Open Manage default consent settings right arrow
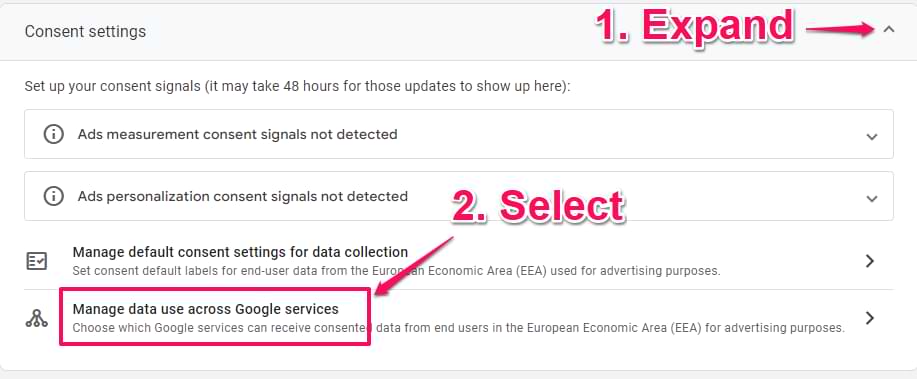The height and width of the screenshot is (379, 917). (x=870, y=261)
